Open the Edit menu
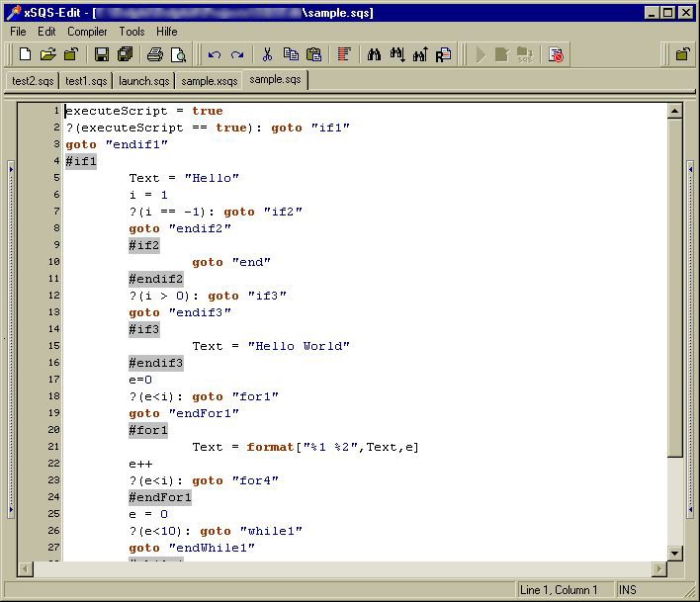The height and width of the screenshot is (602, 700). [46, 32]
